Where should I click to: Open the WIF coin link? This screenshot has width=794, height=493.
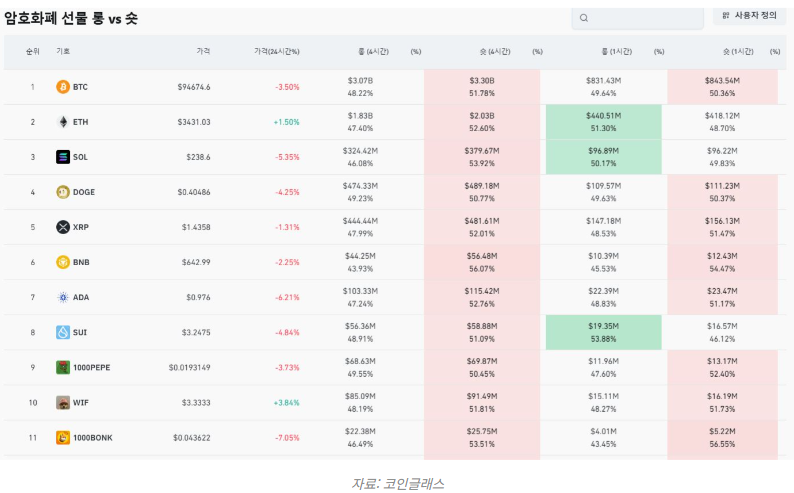coord(81,402)
